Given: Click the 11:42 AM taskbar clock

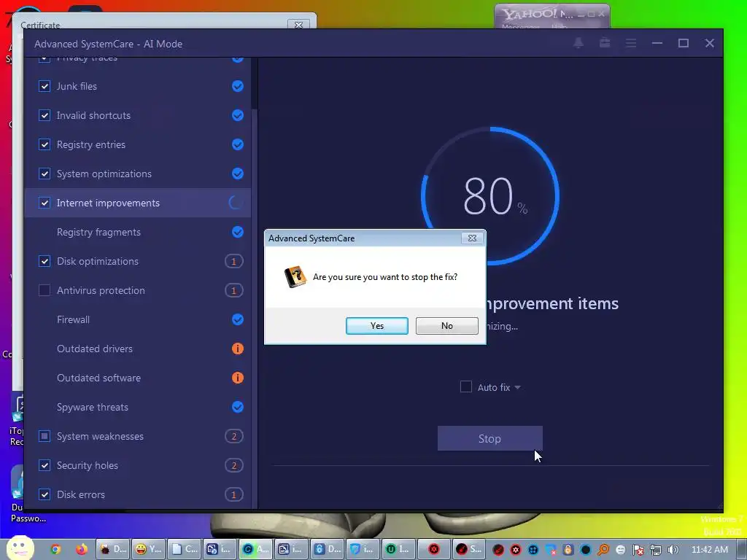Looking at the screenshot, I should pos(709,550).
